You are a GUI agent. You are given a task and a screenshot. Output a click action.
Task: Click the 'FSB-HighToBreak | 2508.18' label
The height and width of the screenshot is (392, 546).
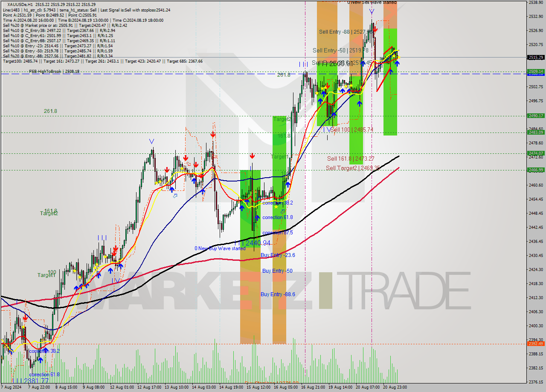tap(54, 72)
